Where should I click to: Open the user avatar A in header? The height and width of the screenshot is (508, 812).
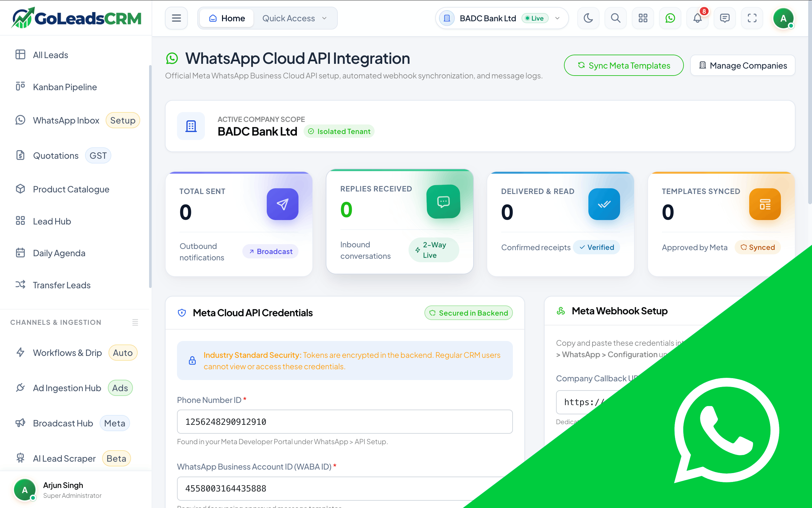click(x=783, y=18)
